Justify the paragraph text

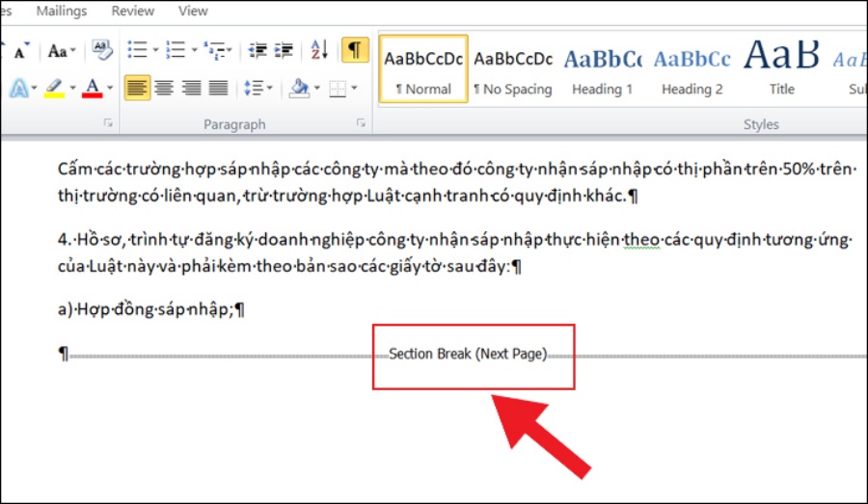tap(218, 89)
